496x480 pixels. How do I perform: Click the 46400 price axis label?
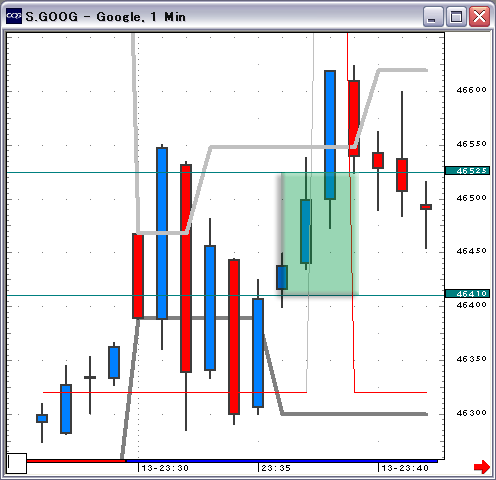[x=471, y=305]
